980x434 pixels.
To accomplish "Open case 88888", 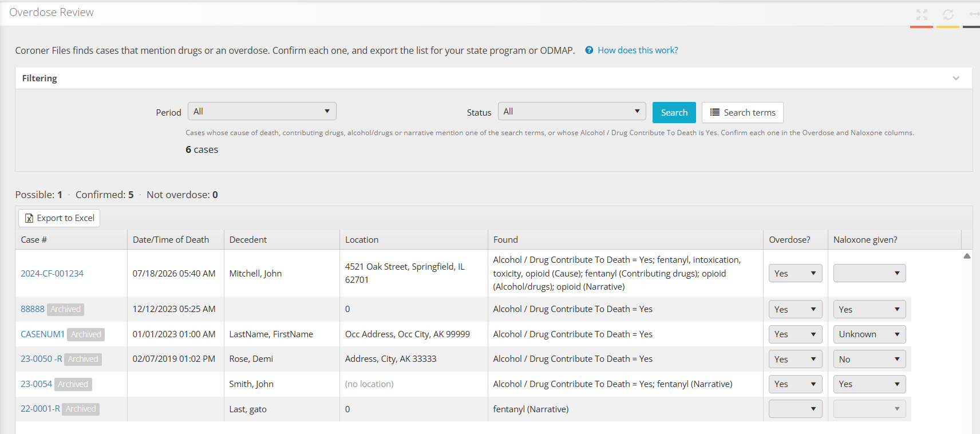I will (x=33, y=309).
